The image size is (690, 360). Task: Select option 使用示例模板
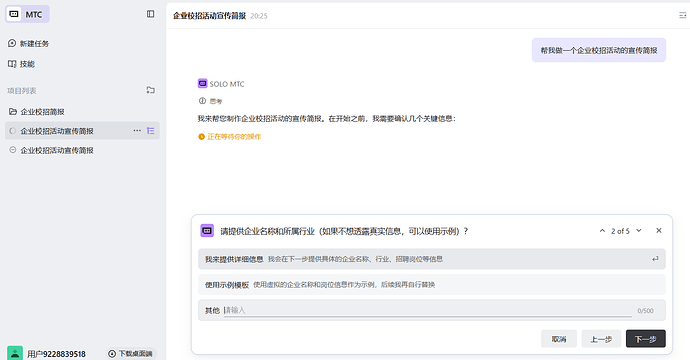[432, 285]
